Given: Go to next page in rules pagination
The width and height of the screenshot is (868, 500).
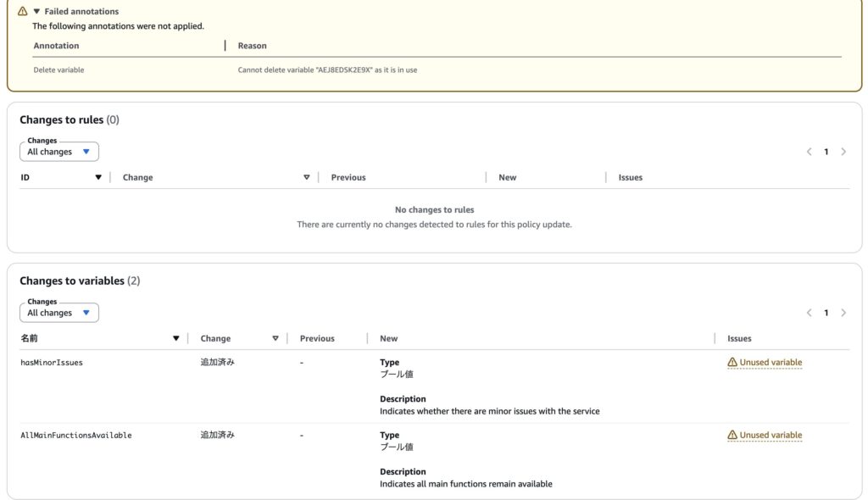Looking at the screenshot, I should 843,152.
